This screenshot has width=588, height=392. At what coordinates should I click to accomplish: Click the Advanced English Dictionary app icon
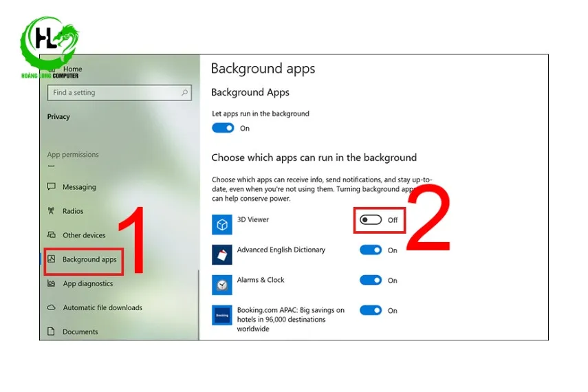click(222, 254)
